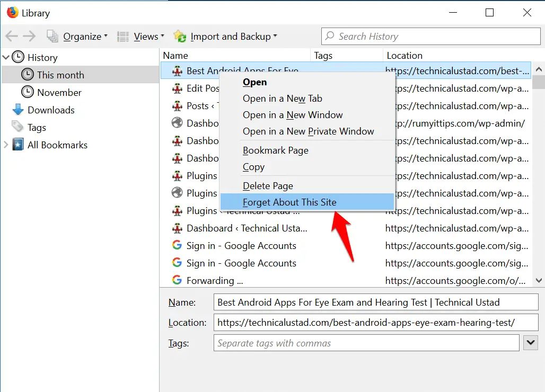Open the Organize dropdown menu
Image resolution: width=545 pixels, height=392 pixels.
(77, 37)
